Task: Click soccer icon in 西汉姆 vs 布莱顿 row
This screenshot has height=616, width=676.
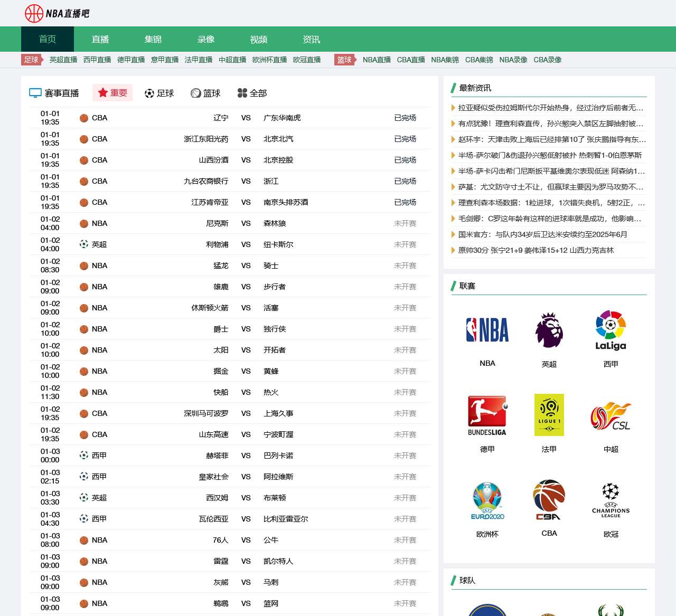Action: click(x=84, y=498)
